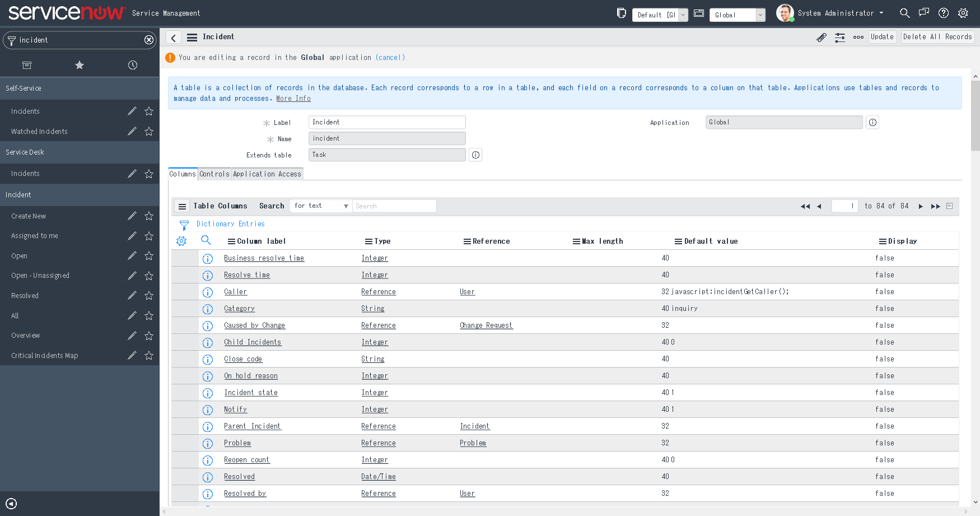The width and height of the screenshot is (980, 516).
Task: Open the list personalization gear in Table Columns
Action: pos(181,240)
